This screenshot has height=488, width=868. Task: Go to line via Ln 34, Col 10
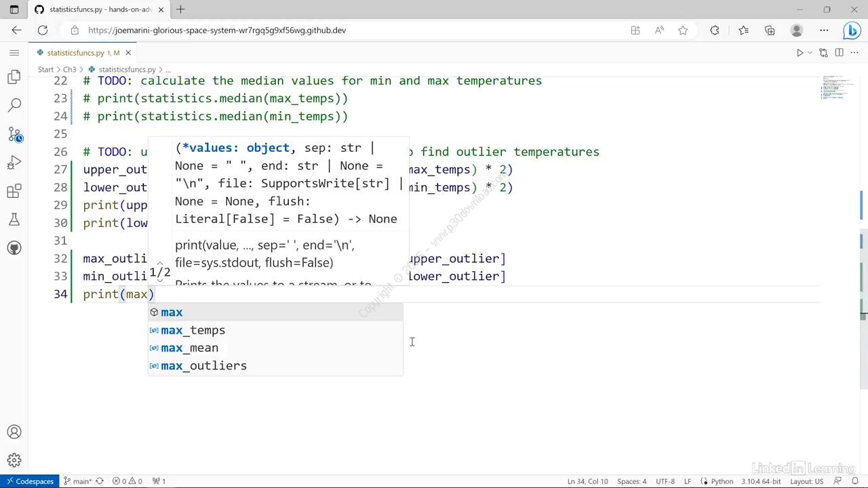(x=587, y=481)
